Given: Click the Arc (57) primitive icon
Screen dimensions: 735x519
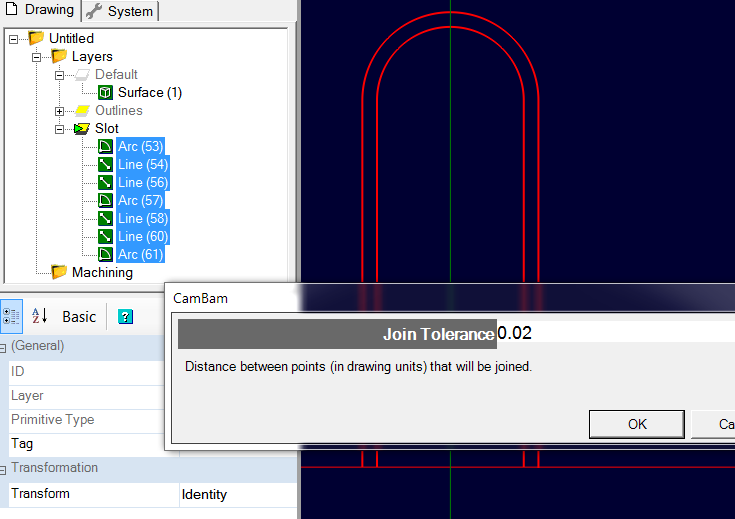Looking at the screenshot, I should coord(105,200).
